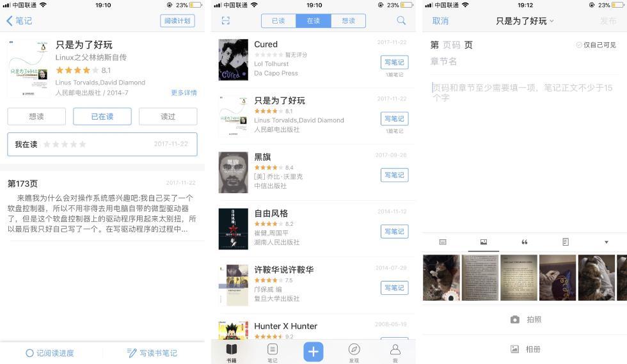Tap the scan barcode icon
Viewport: 627px width, 364px height.
tap(225, 21)
